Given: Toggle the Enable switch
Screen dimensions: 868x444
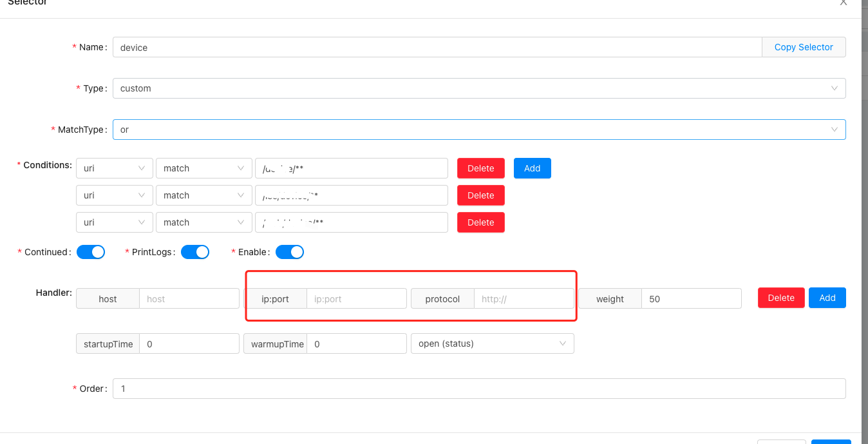Looking at the screenshot, I should (x=290, y=252).
